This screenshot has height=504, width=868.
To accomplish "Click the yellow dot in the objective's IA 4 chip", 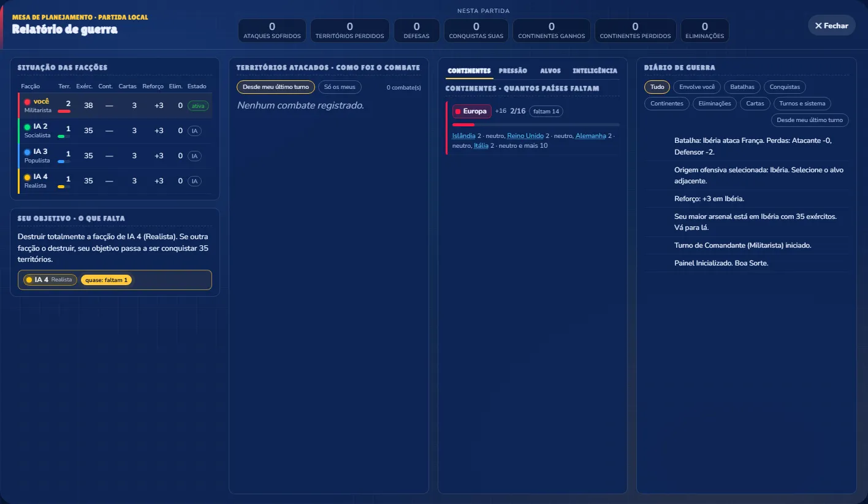I will [x=29, y=280].
